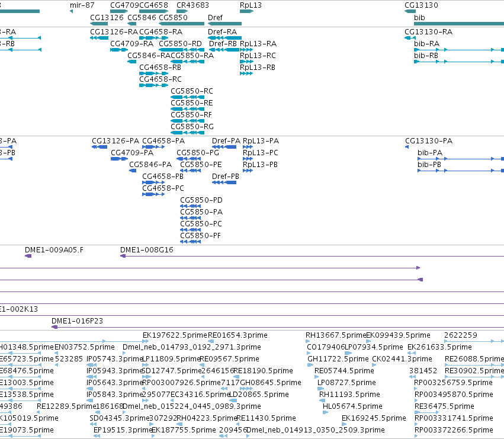Select the CG4658-PC protein label
504x439 pixels.
pos(163,188)
